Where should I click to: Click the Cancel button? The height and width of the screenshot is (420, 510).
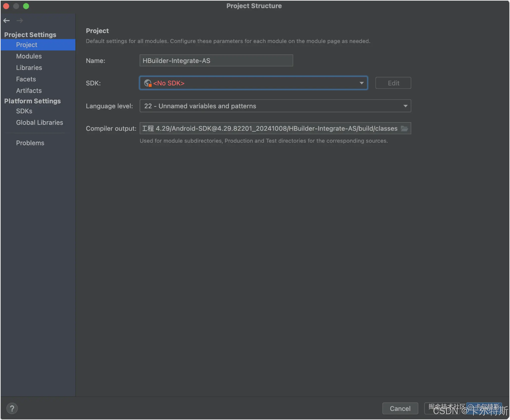point(400,408)
